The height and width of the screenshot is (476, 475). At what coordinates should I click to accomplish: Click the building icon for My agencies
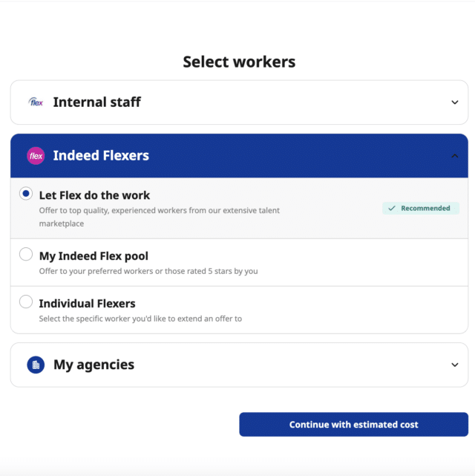point(36,365)
